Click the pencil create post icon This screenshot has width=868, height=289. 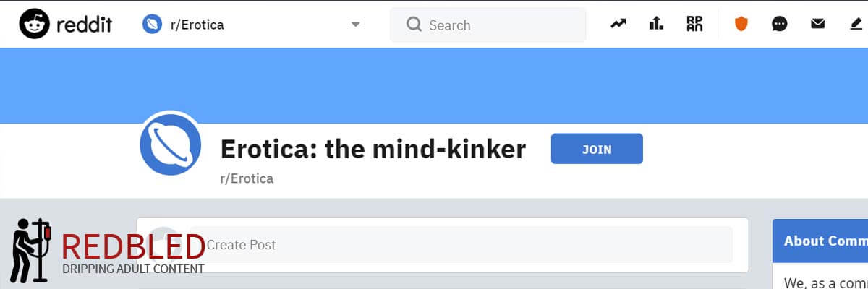pyautogui.click(x=856, y=25)
